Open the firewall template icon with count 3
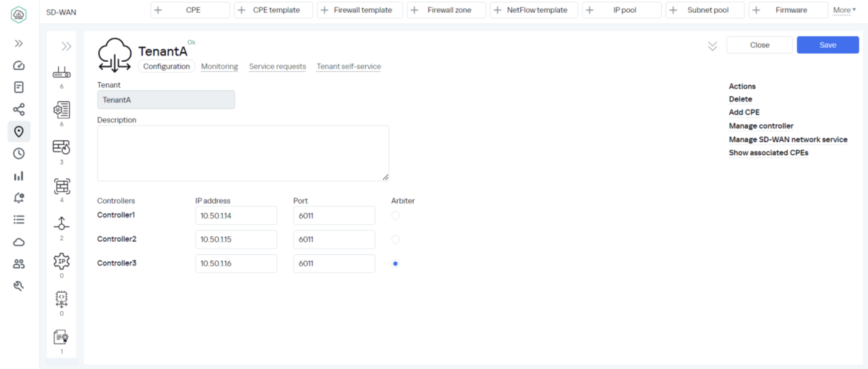Image resolution: width=868 pixels, height=369 pixels. point(61,148)
